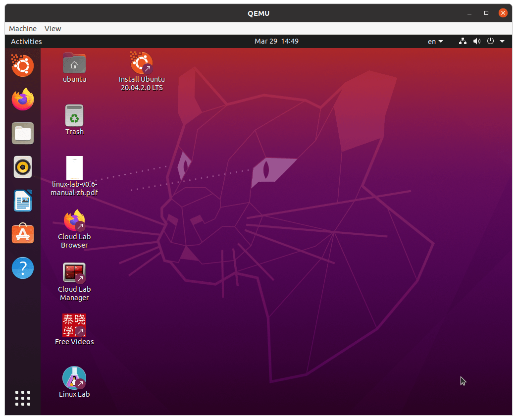Open the Install Ubuntu dock icon

(22, 65)
